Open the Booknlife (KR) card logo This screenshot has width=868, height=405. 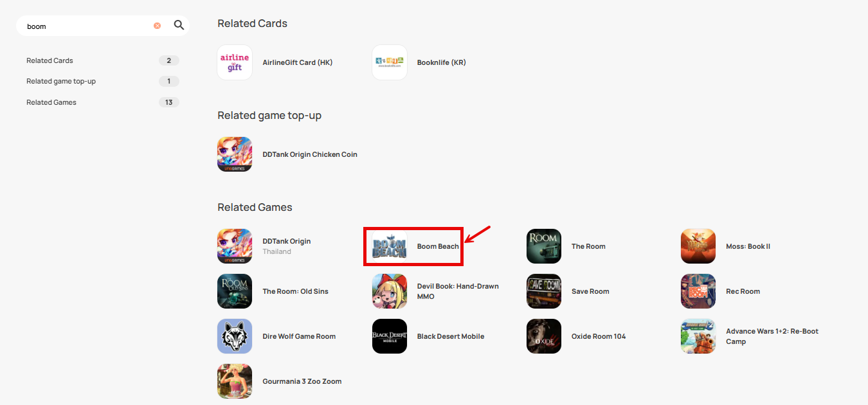(390, 62)
